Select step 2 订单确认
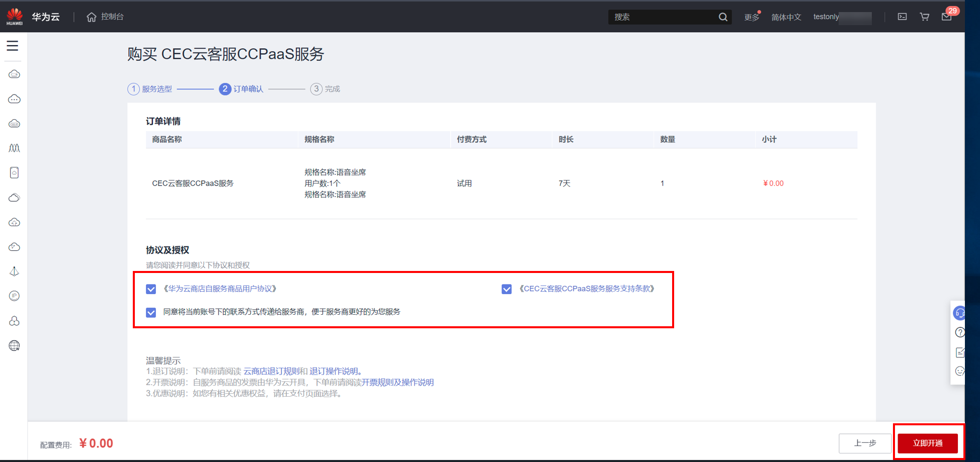 click(x=241, y=89)
